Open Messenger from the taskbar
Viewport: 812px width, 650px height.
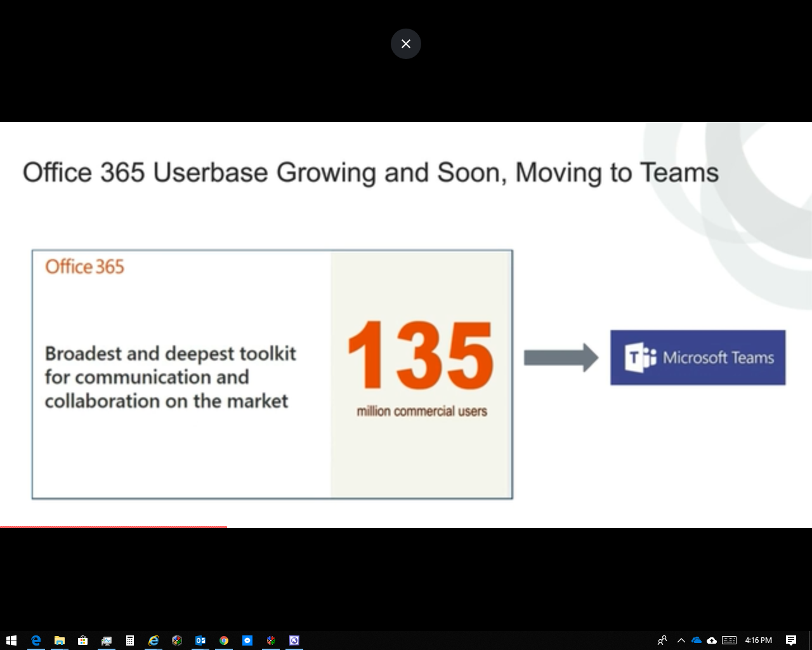[247, 640]
